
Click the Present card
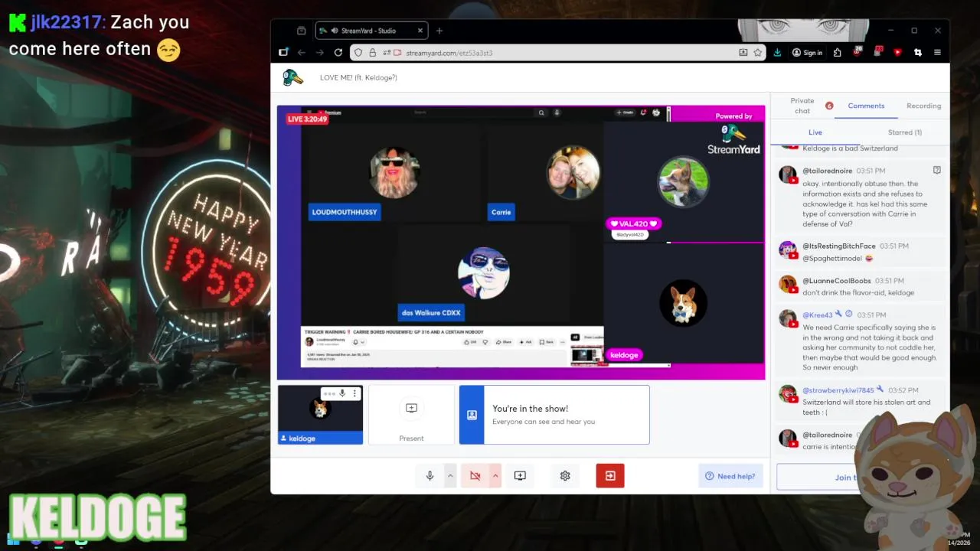tap(411, 415)
